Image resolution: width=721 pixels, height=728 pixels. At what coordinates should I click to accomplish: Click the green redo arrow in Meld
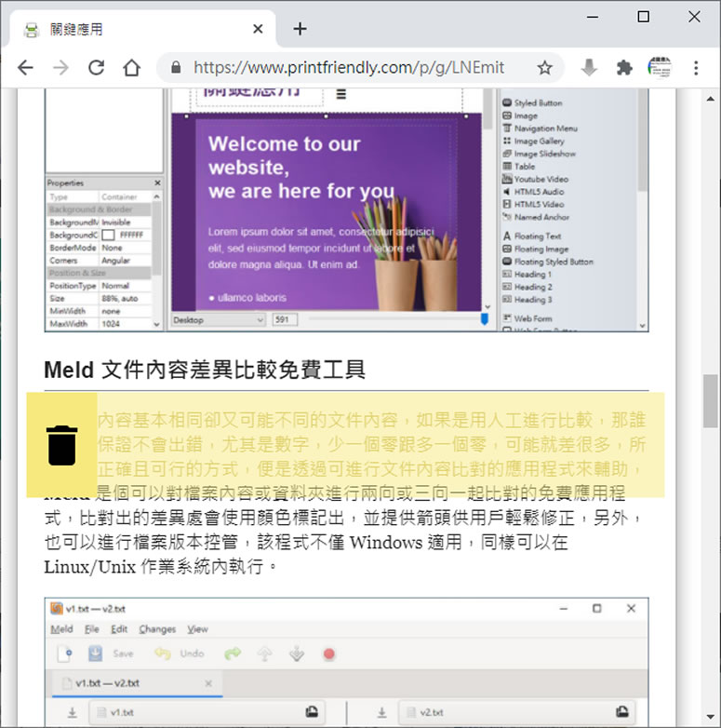pyautogui.click(x=233, y=654)
